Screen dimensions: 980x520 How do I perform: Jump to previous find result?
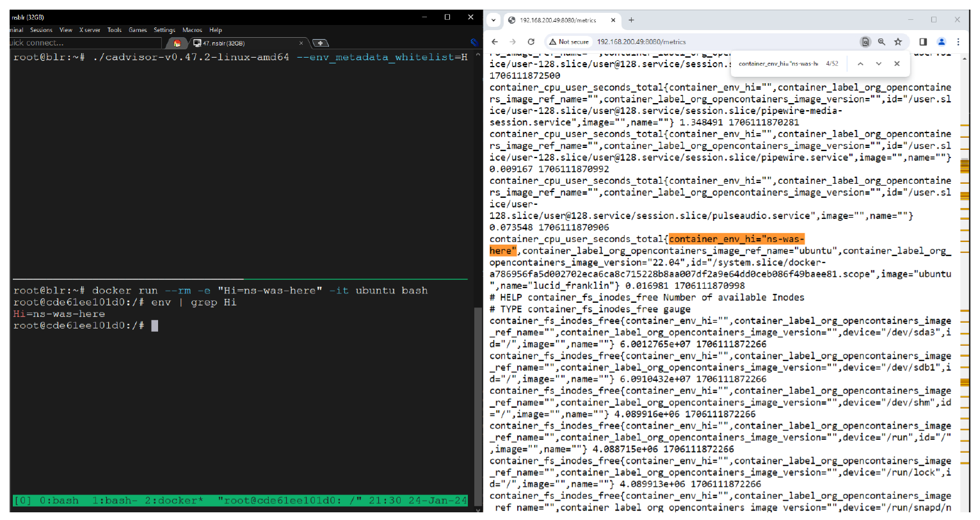pyautogui.click(x=860, y=63)
